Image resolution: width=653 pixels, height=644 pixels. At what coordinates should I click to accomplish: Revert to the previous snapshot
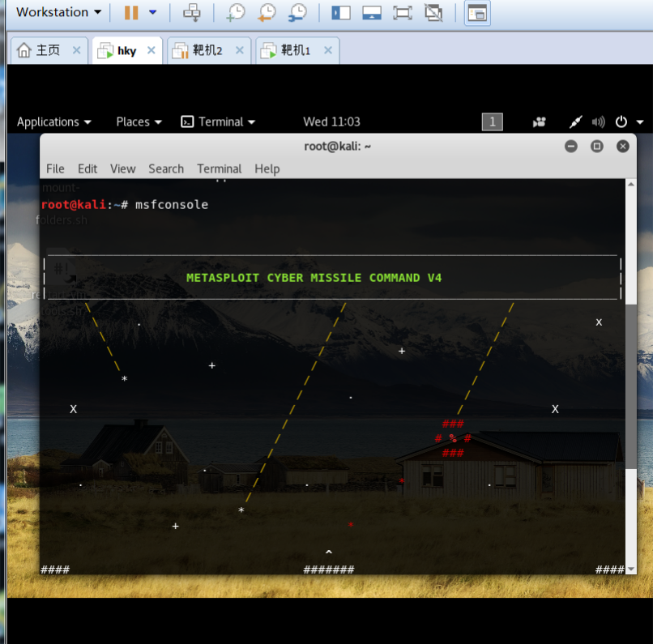tap(267, 12)
